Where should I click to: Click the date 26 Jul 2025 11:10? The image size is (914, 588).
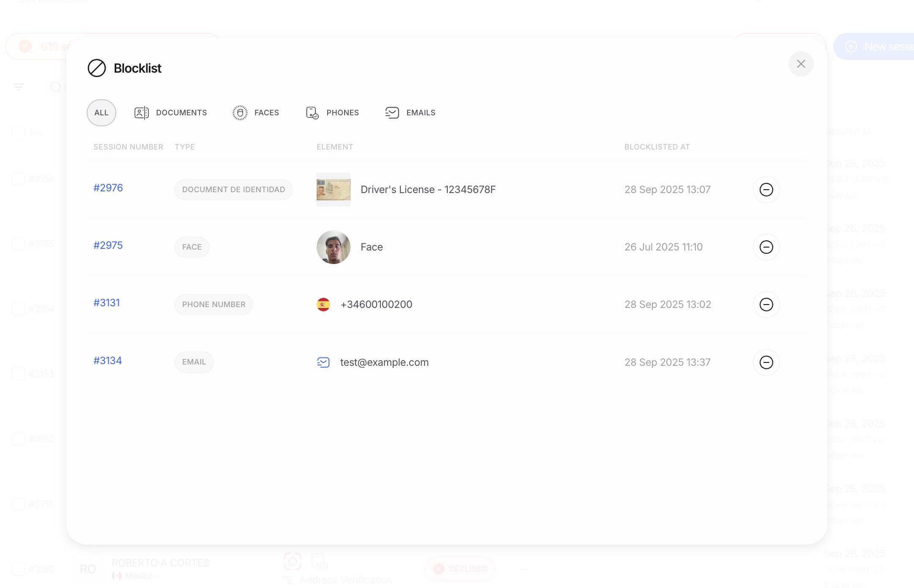(664, 247)
